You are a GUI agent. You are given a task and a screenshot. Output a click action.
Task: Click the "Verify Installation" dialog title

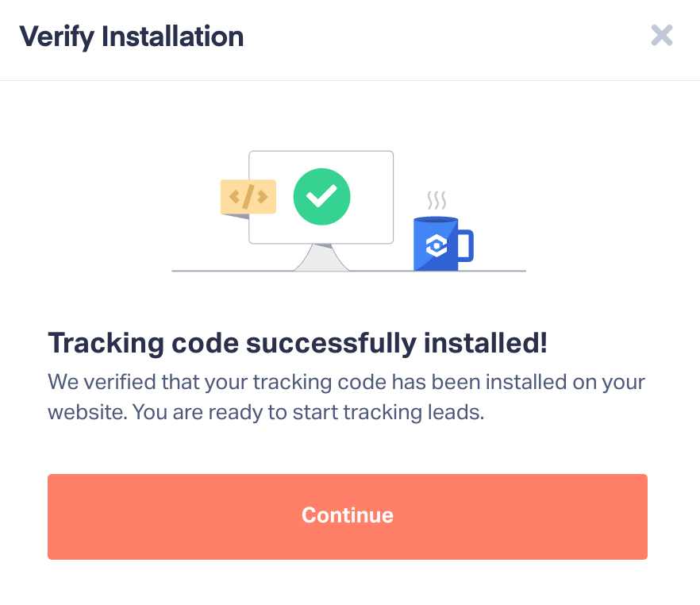(131, 37)
